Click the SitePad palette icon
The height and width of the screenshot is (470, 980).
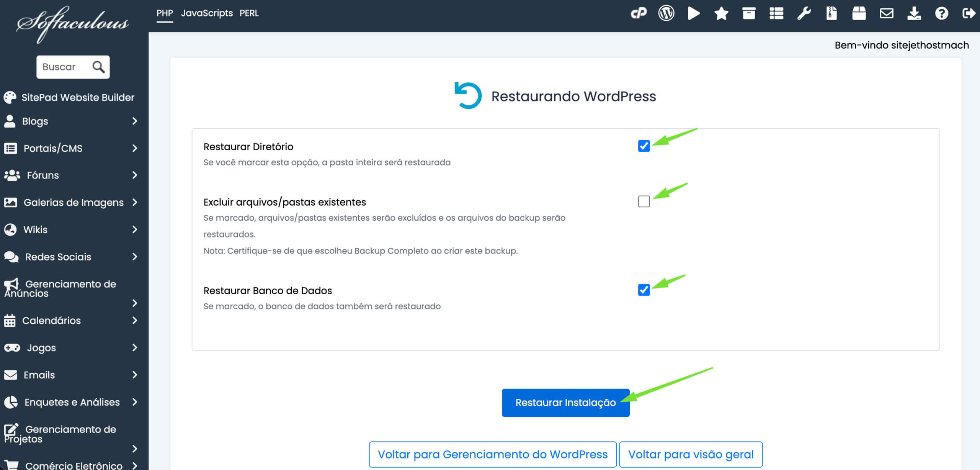pyautogui.click(x=10, y=97)
